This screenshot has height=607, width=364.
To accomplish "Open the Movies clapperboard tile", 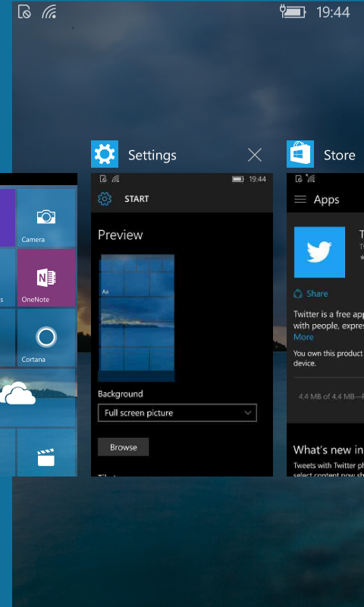I will [x=46, y=452].
